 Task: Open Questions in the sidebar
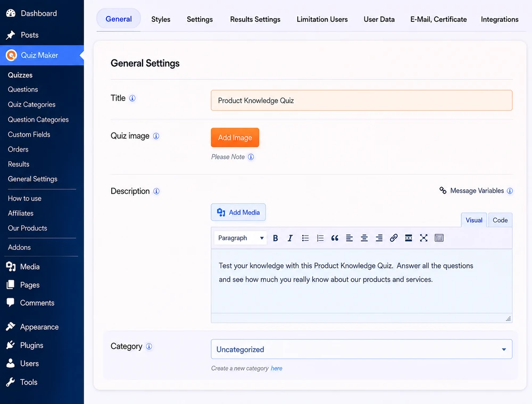[23, 89]
